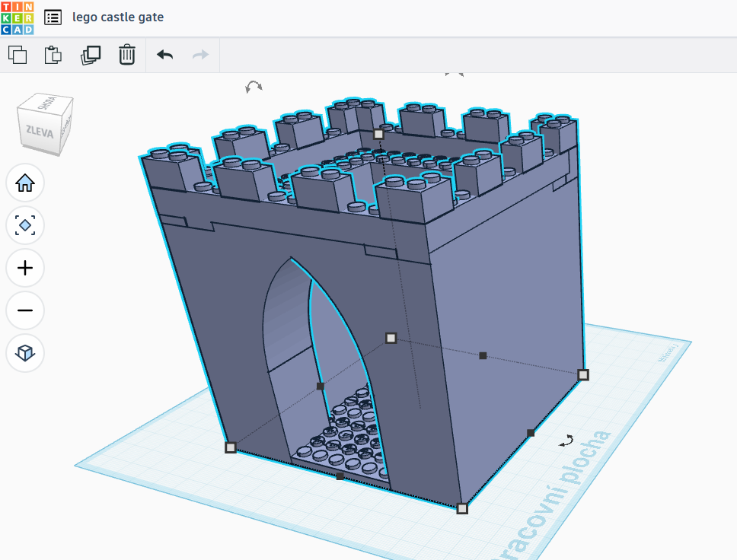Click the black midpoint handle on front edge
This screenshot has width=737, height=560.
[340, 476]
